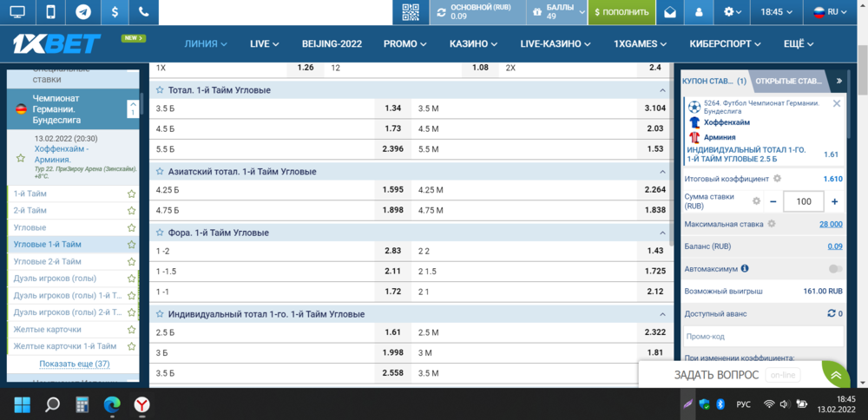Favorite Азиатский тотал section star

coord(160,172)
